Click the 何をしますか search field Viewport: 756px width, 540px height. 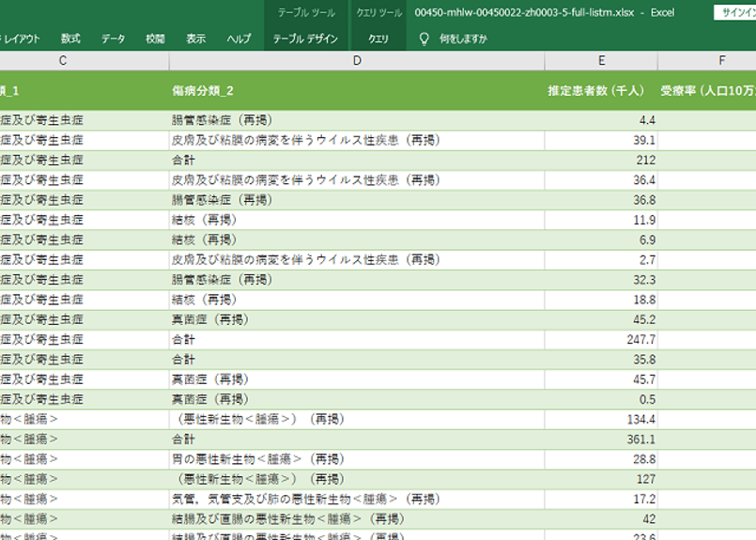coord(463,39)
